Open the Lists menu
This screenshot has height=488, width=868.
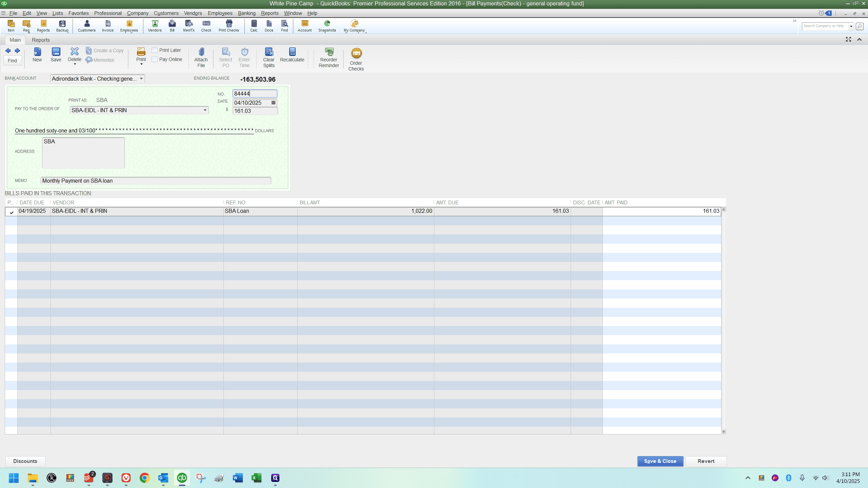[x=58, y=13]
